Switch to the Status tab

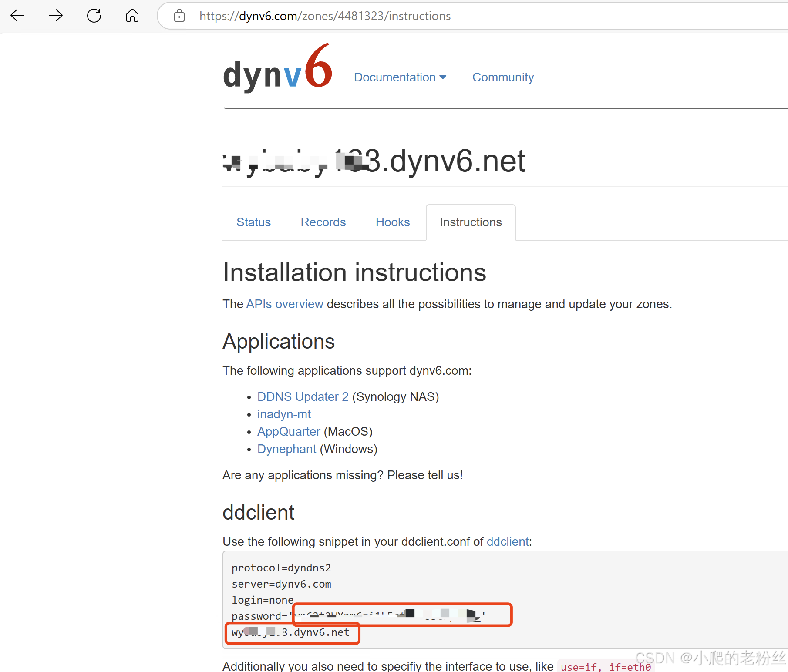click(x=253, y=222)
